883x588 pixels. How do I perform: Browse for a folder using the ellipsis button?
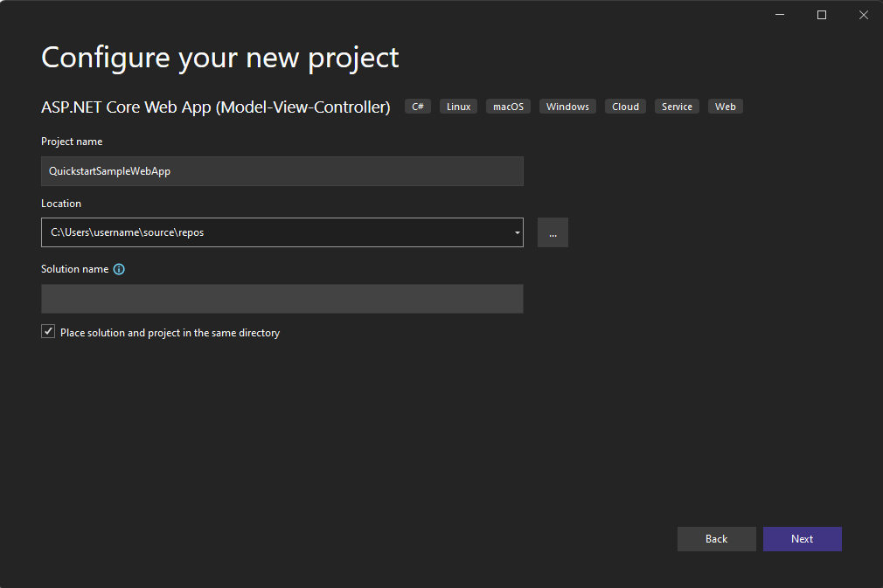553,232
